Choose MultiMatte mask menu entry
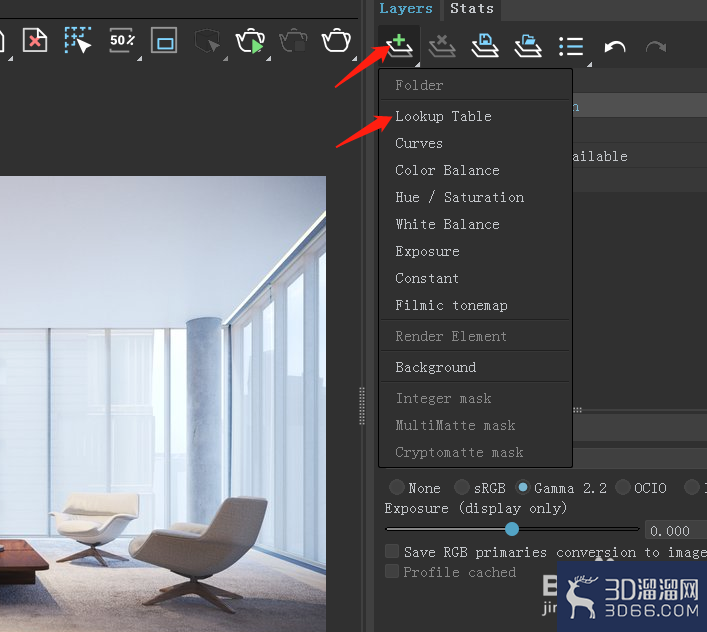 click(x=476, y=426)
